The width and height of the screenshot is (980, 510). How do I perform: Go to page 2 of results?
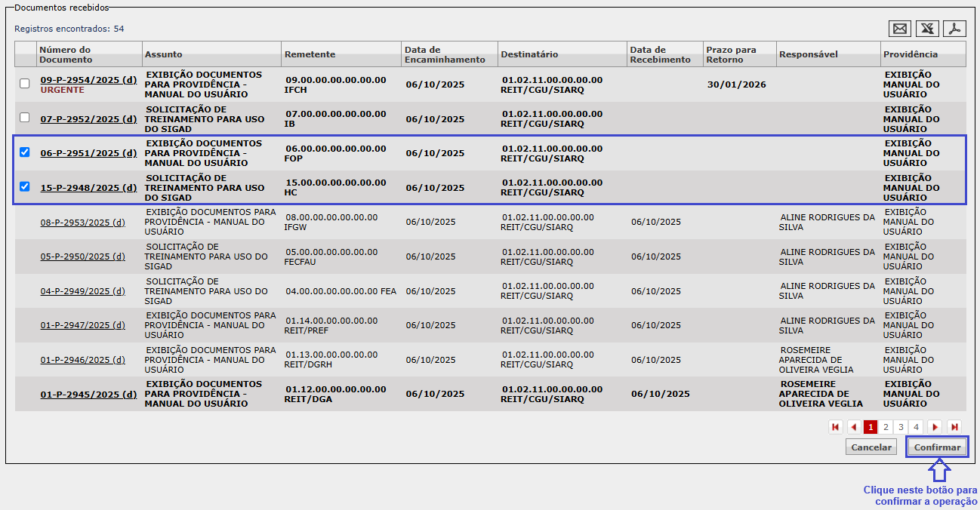click(x=886, y=427)
